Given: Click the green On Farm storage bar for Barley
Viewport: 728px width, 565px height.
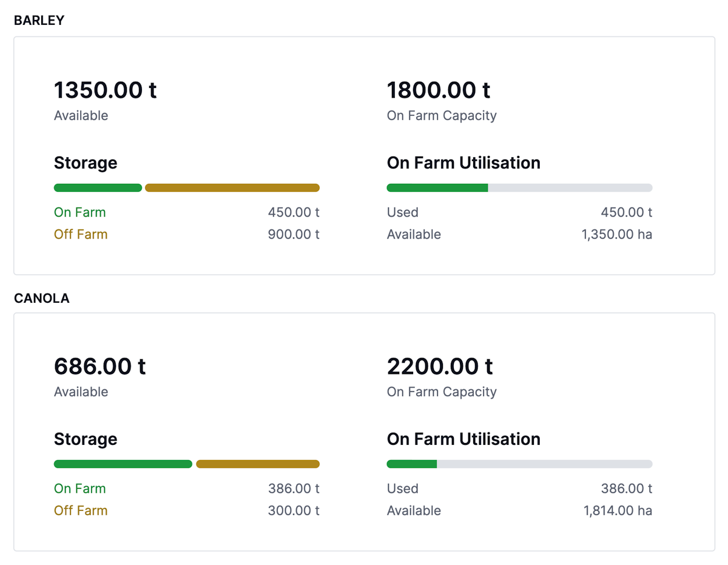Looking at the screenshot, I should pyautogui.click(x=97, y=188).
